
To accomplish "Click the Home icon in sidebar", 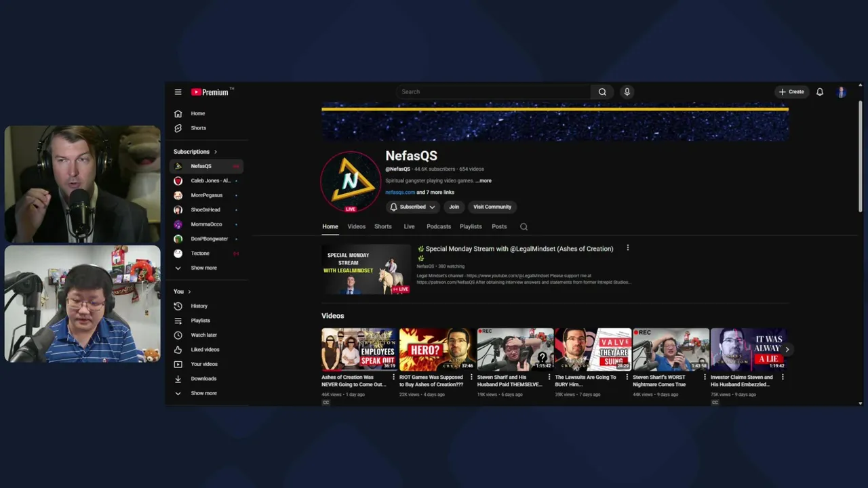I will (178, 113).
